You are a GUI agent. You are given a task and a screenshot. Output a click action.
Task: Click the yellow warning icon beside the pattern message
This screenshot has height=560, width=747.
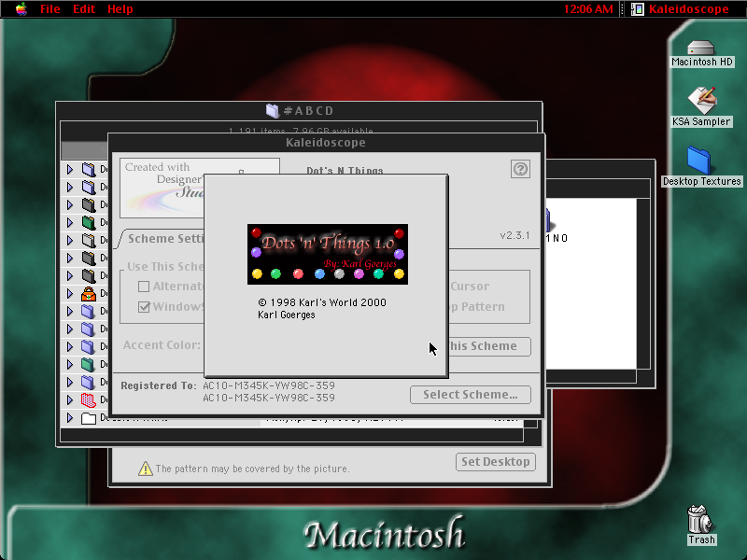[146, 469]
